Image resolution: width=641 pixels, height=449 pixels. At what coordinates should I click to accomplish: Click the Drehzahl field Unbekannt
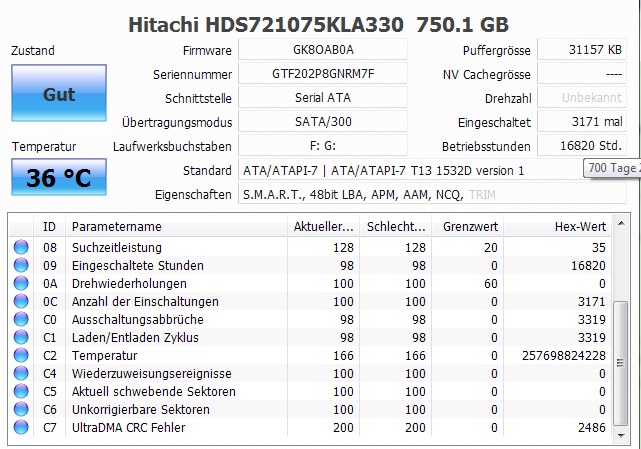(582, 98)
